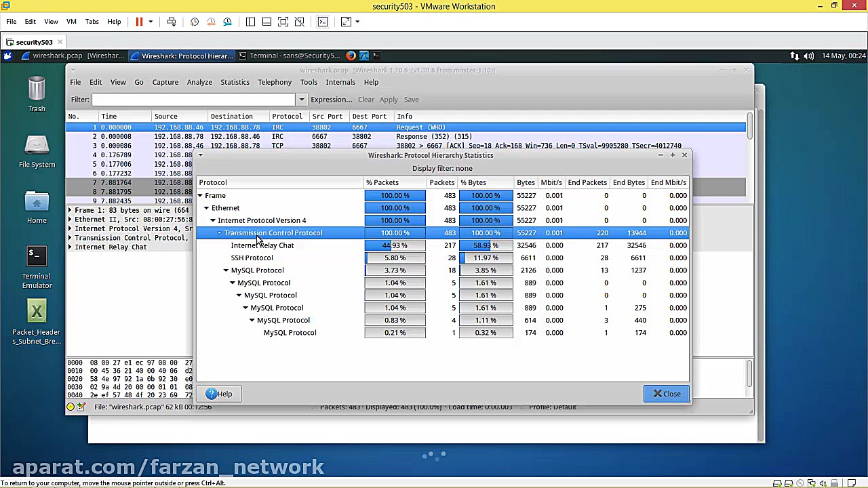Viewport: 868px width, 488px height.
Task: Click the expert info yellow circle icon
Action: [x=71, y=407]
